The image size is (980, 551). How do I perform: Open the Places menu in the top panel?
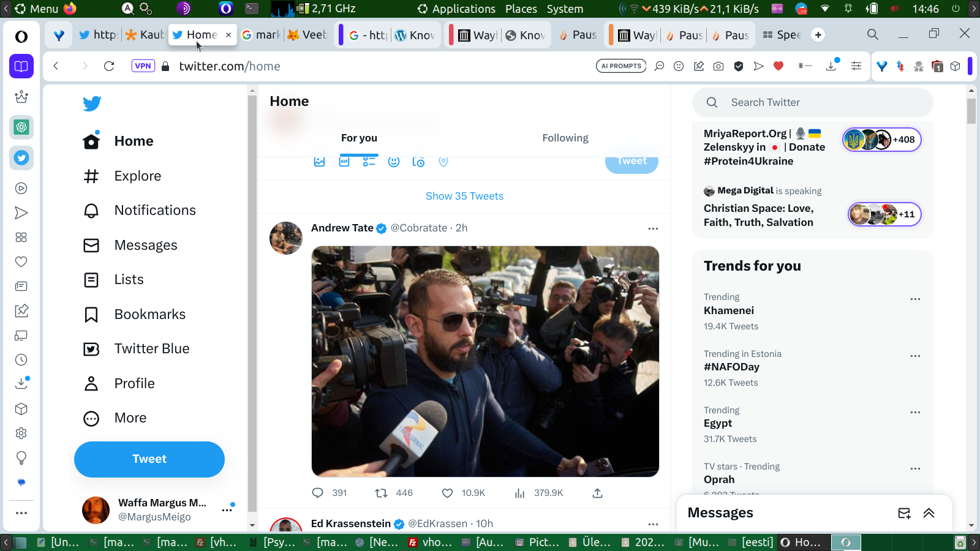click(521, 9)
